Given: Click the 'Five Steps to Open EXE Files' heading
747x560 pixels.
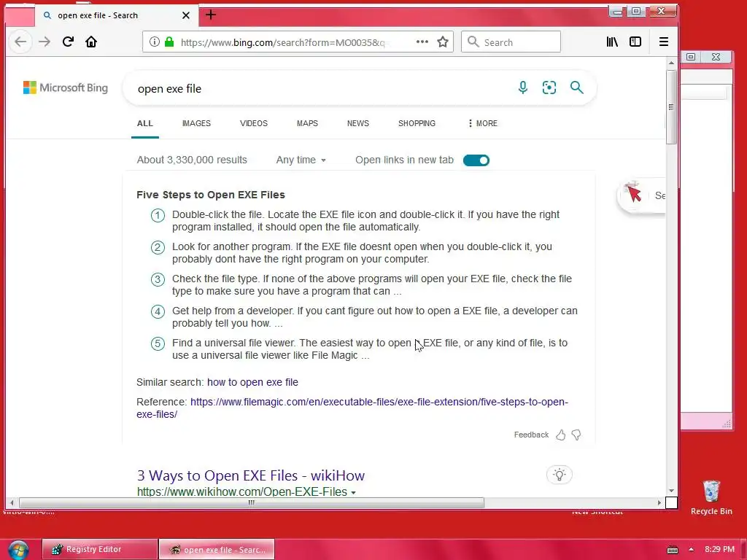Looking at the screenshot, I should 211,195.
